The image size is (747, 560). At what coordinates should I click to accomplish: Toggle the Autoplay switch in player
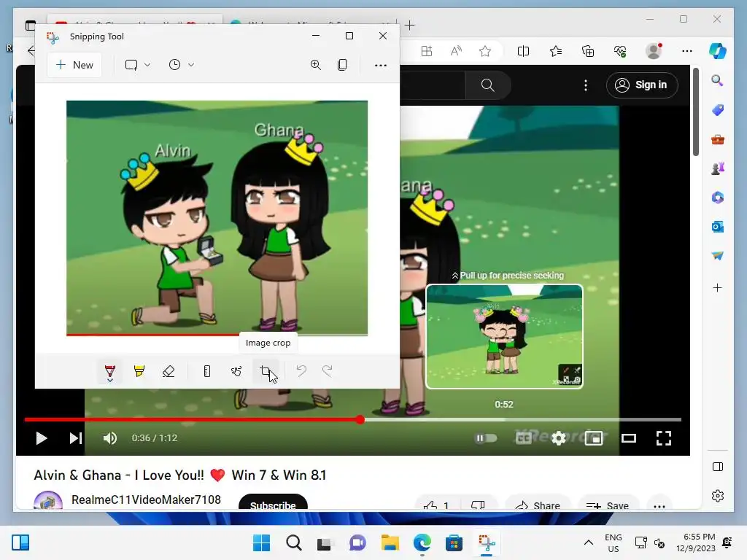tap(485, 438)
